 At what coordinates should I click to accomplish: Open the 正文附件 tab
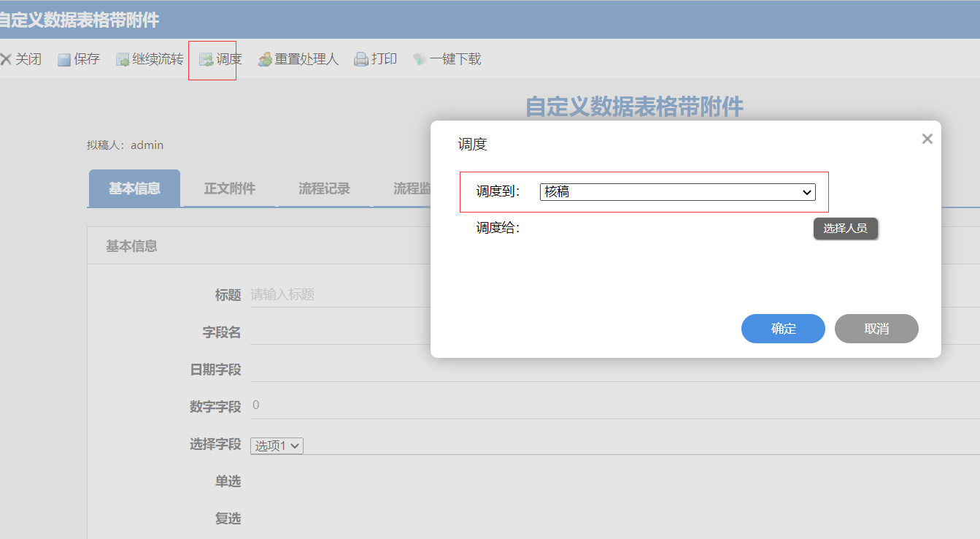coord(229,188)
